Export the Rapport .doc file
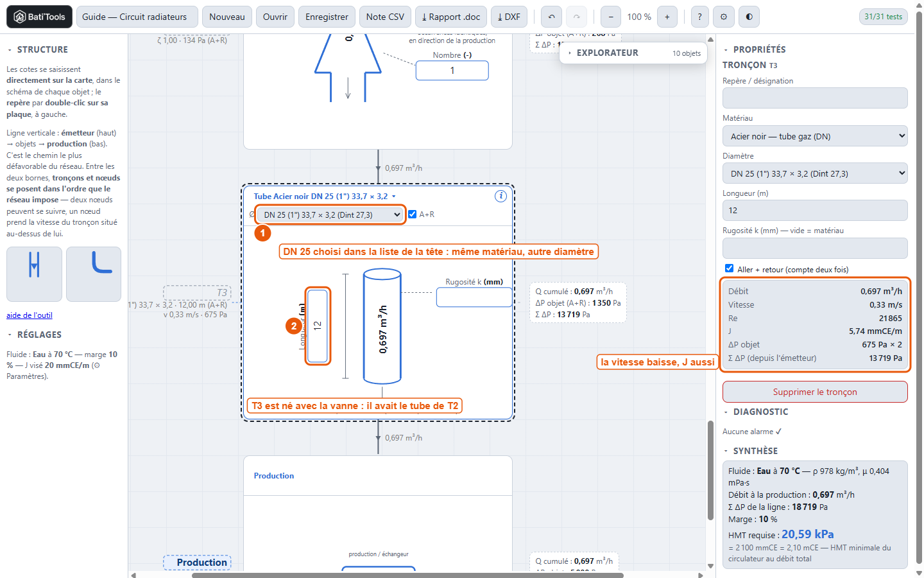Image resolution: width=924 pixels, height=578 pixels. pyautogui.click(x=451, y=17)
